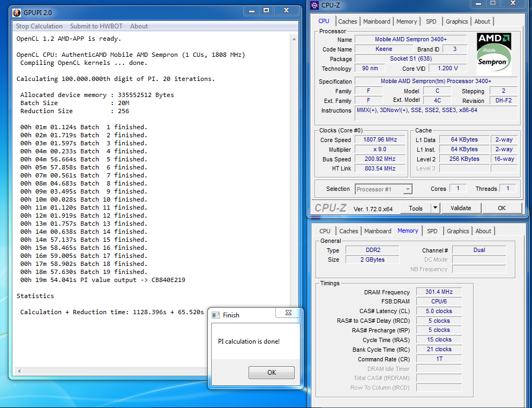Screen dimensions: 532x408
Task: Click the CAS# Latency value 5.0 clocks
Action: tap(439, 311)
